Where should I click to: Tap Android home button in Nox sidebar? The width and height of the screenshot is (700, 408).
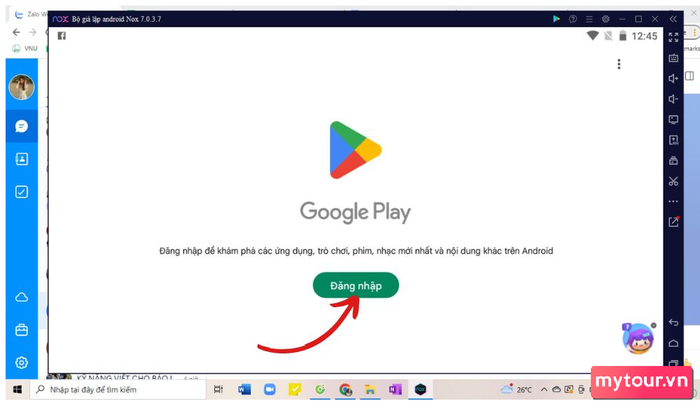tap(673, 343)
